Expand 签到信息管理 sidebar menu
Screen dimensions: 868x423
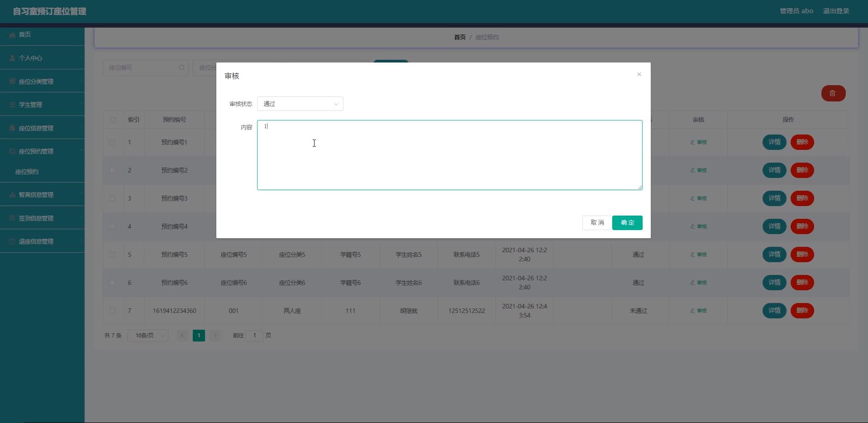[x=42, y=218]
